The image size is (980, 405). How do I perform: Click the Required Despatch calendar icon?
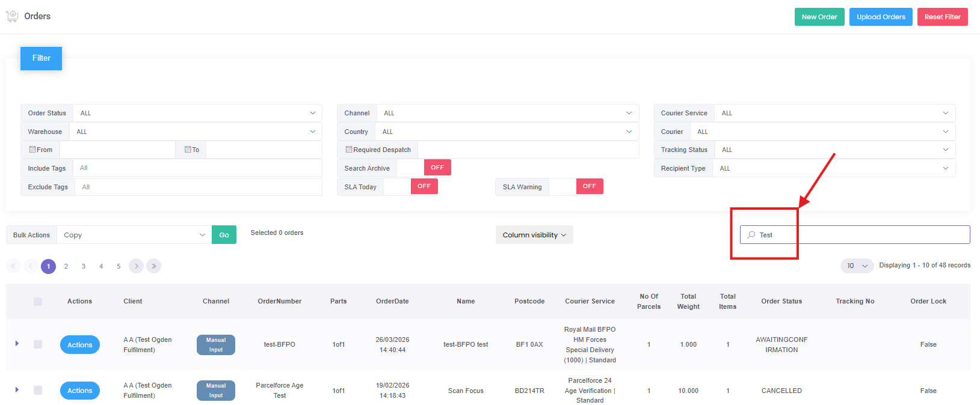pyautogui.click(x=349, y=150)
